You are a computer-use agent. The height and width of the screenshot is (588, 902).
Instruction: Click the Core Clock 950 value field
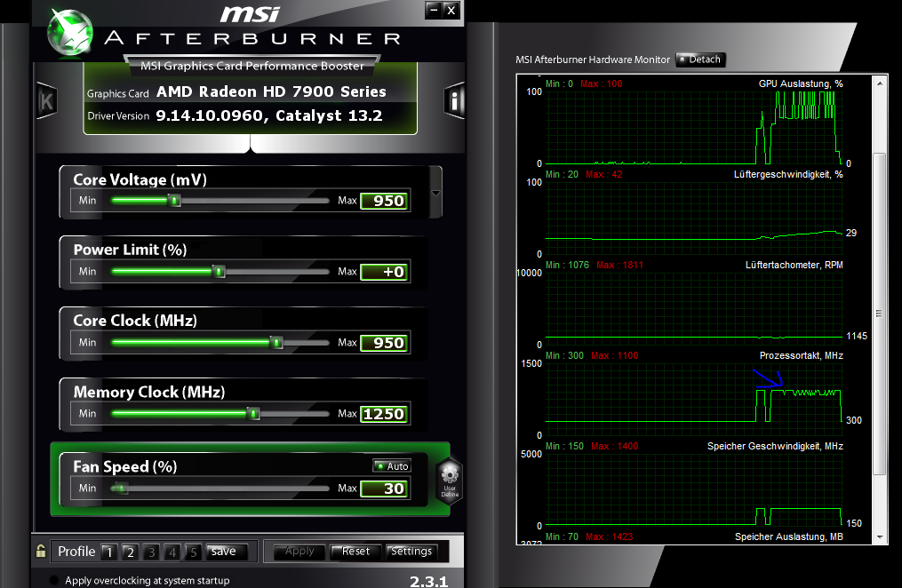click(x=385, y=343)
